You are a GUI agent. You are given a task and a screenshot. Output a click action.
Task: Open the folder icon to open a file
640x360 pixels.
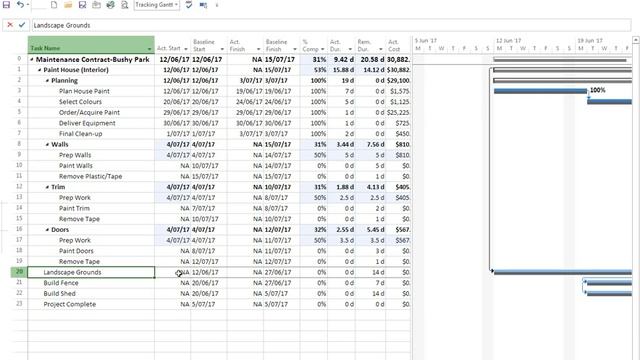[x=68, y=5]
